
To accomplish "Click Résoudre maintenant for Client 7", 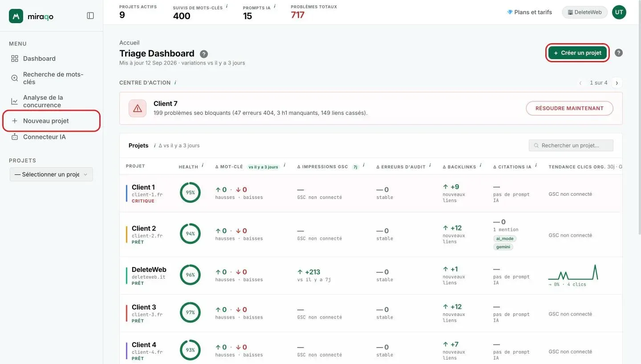I will 569,108.
